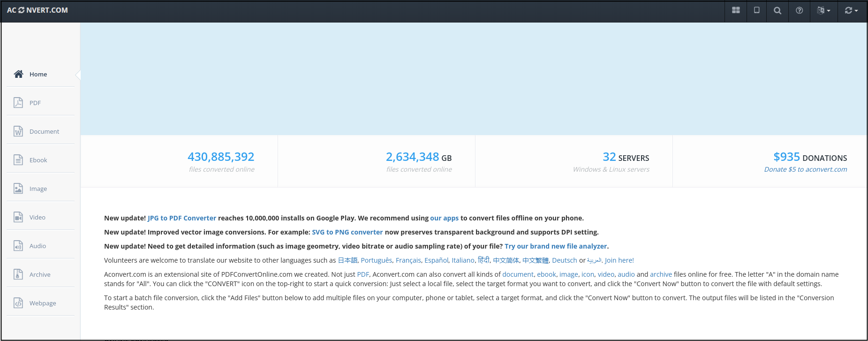Click the Webpage code file icon

(18, 303)
